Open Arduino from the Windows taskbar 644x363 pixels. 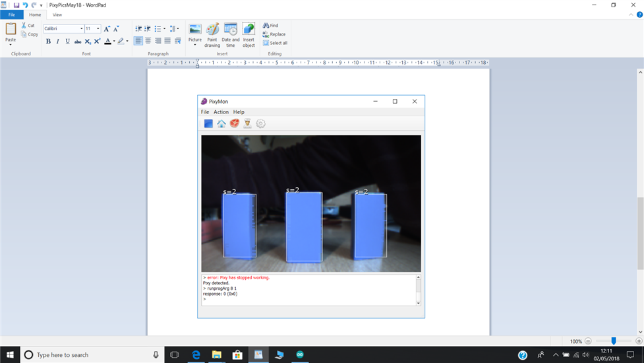(x=300, y=355)
